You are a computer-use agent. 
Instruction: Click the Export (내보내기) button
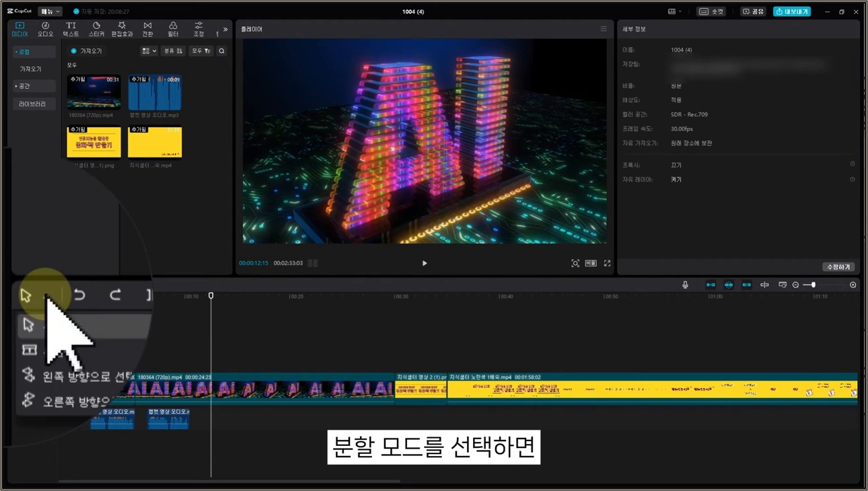(792, 11)
